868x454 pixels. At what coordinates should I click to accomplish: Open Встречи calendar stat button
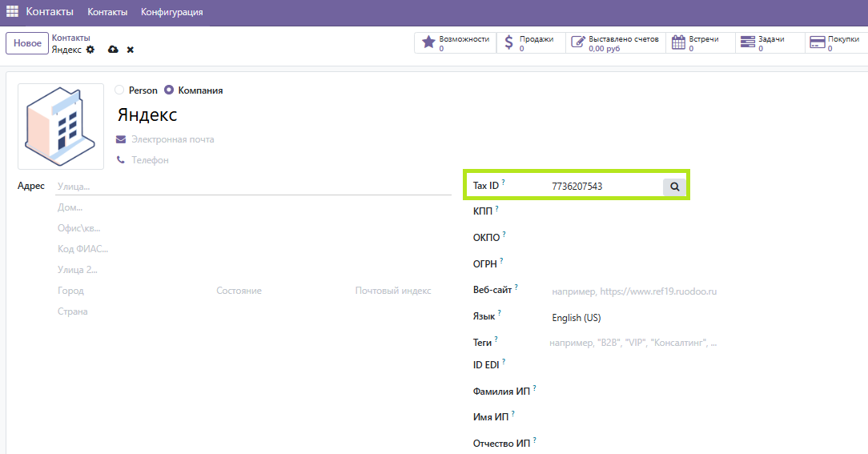point(701,43)
